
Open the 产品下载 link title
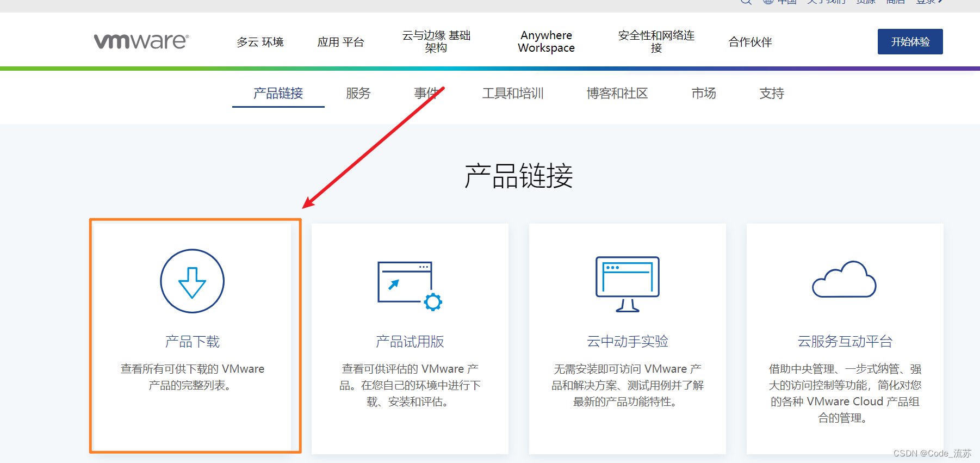[192, 342]
